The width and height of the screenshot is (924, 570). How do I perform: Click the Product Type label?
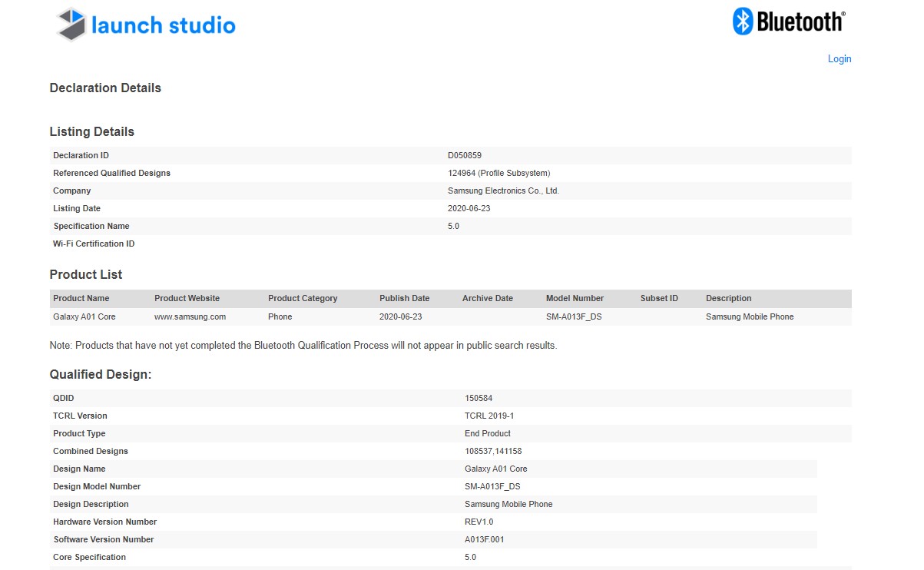(x=80, y=434)
